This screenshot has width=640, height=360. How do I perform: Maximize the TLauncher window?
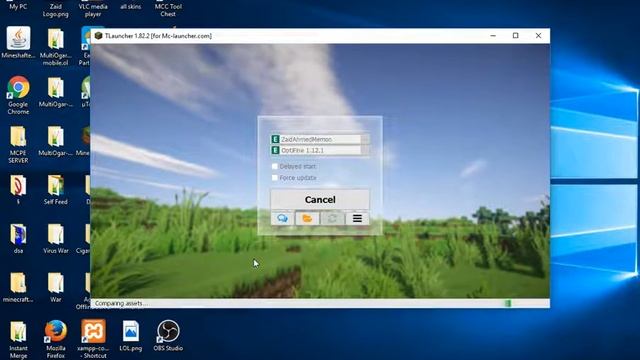(516, 36)
